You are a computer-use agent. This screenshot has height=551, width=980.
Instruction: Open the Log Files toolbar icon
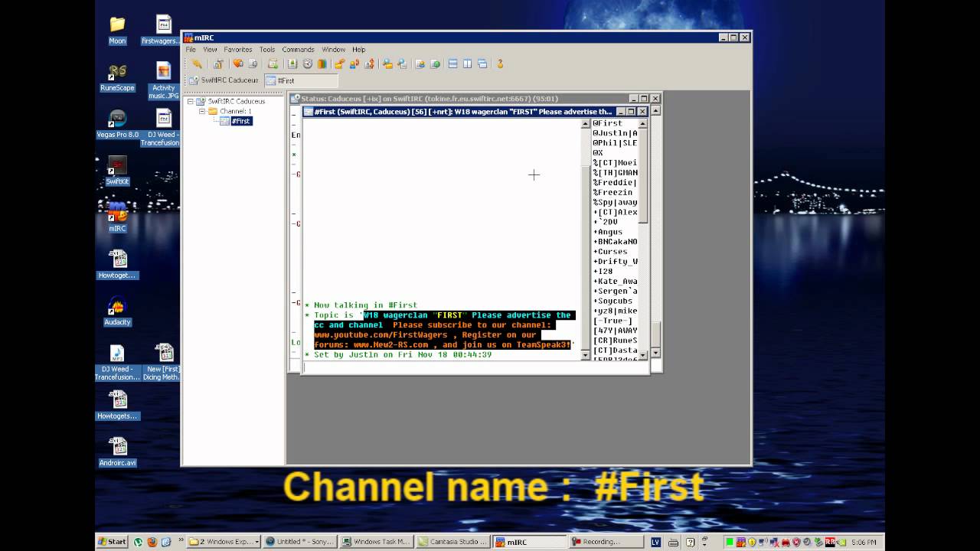(402, 64)
